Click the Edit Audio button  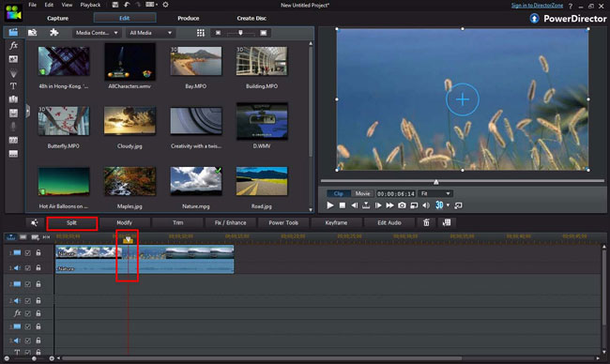[x=389, y=223]
